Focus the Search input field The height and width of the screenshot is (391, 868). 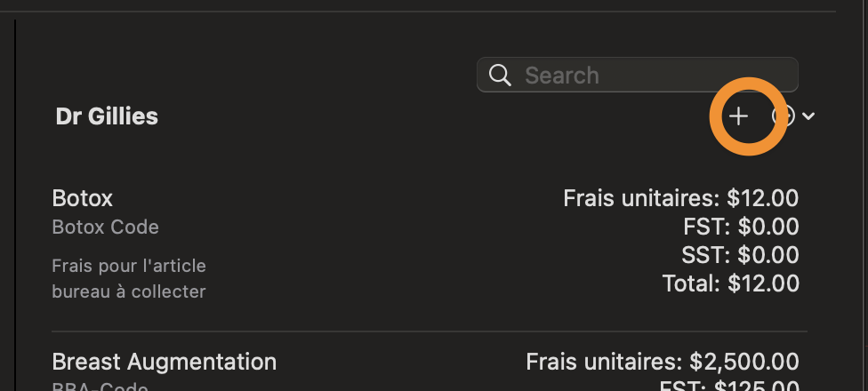637,75
